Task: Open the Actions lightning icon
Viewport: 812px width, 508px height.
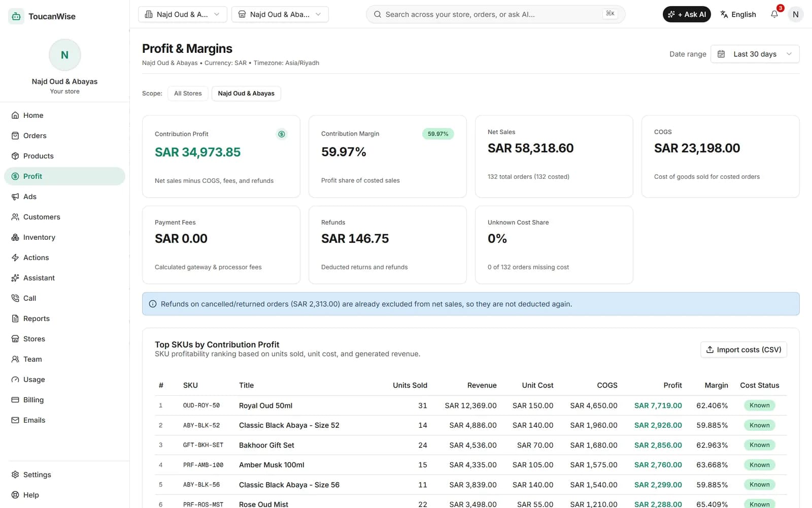Action: tap(15, 258)
